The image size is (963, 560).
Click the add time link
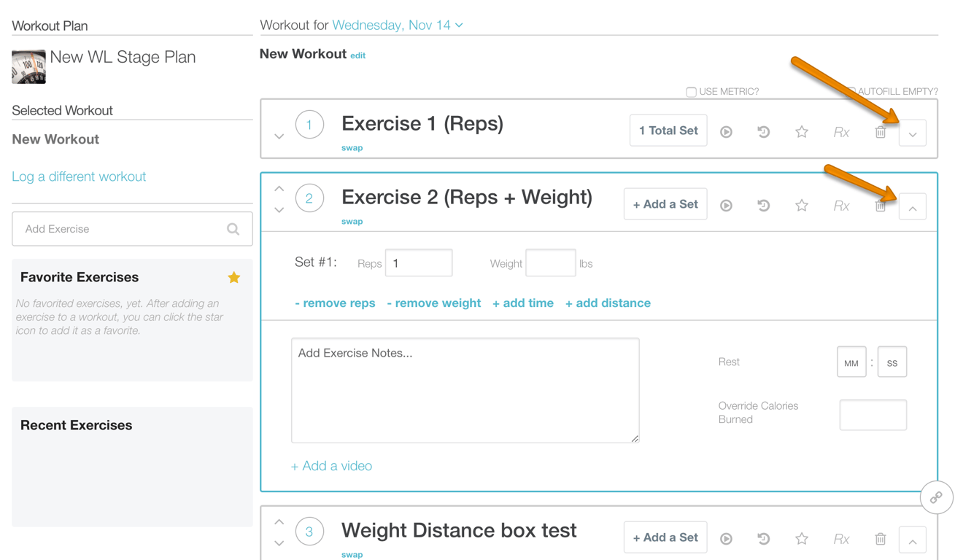(522, 303)
